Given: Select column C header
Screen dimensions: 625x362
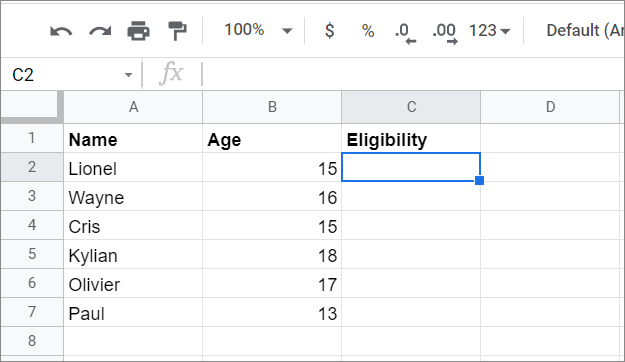Looking at the screenshot, I should click(411, 107).
